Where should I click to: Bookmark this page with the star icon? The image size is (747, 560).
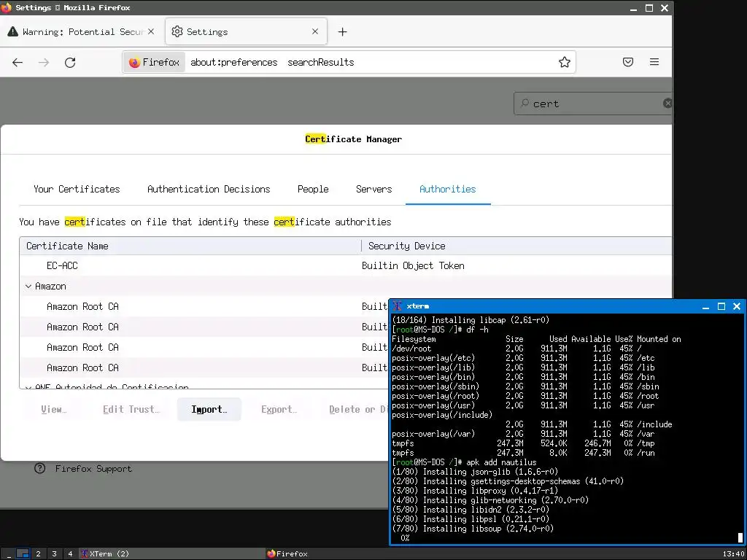tap(565, 62)
